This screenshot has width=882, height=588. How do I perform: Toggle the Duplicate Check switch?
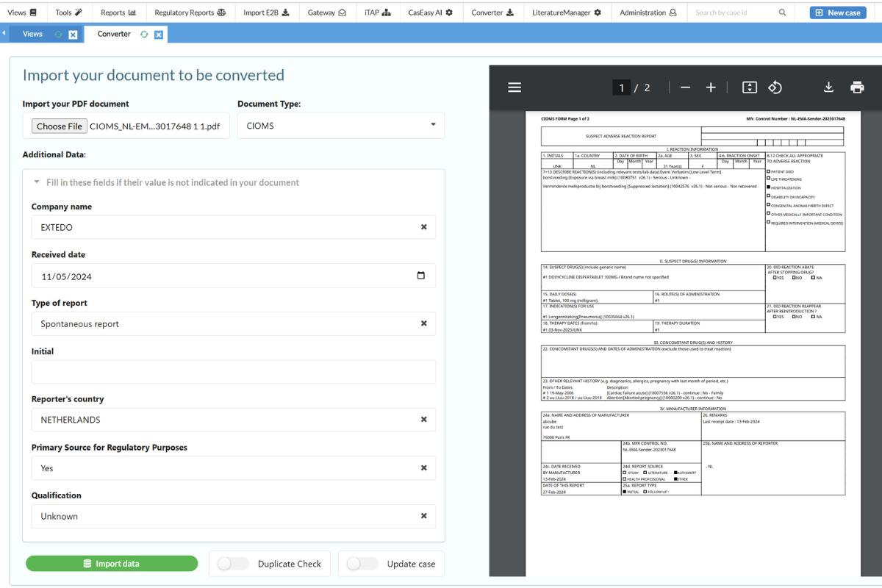(x=232, y=564)
